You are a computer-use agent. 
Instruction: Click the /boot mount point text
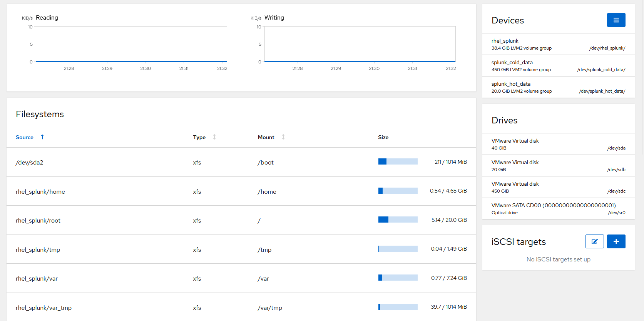[266, 163]
